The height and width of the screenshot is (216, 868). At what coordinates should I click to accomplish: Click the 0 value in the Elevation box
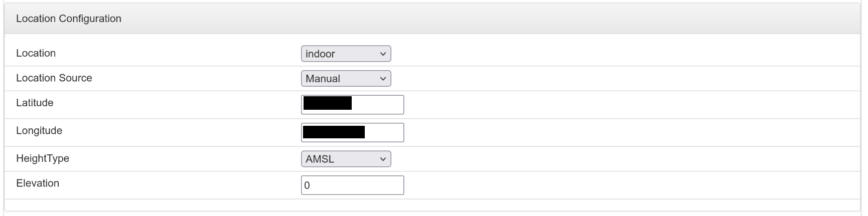pos(307,185)
